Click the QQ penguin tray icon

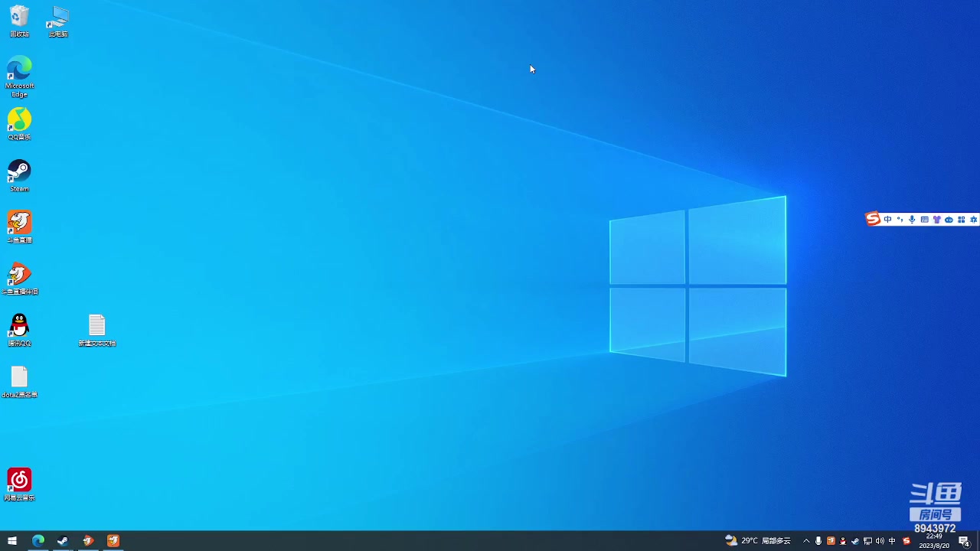pos(843,541)
